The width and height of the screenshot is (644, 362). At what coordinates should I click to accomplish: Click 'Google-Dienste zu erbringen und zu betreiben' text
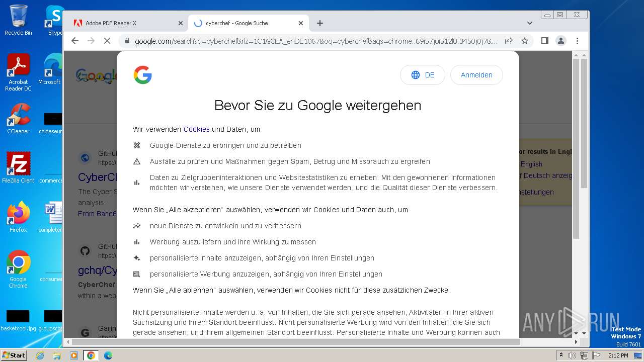tap(225, 145)
